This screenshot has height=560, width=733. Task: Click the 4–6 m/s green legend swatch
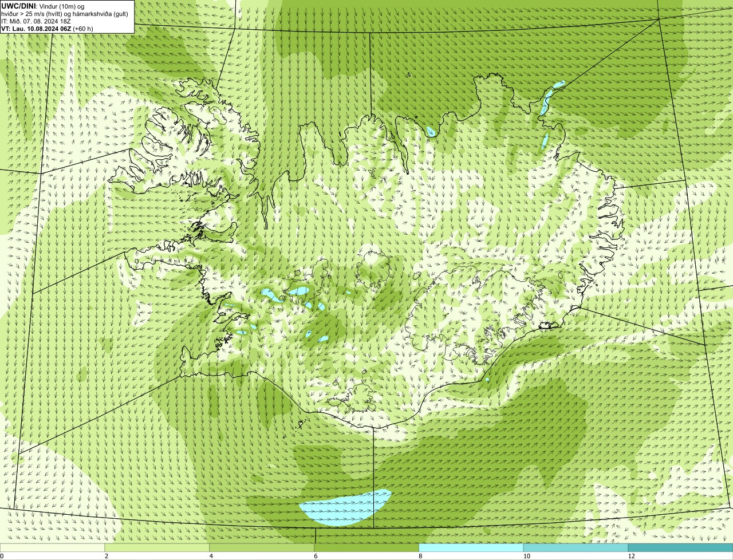(262, 547)
